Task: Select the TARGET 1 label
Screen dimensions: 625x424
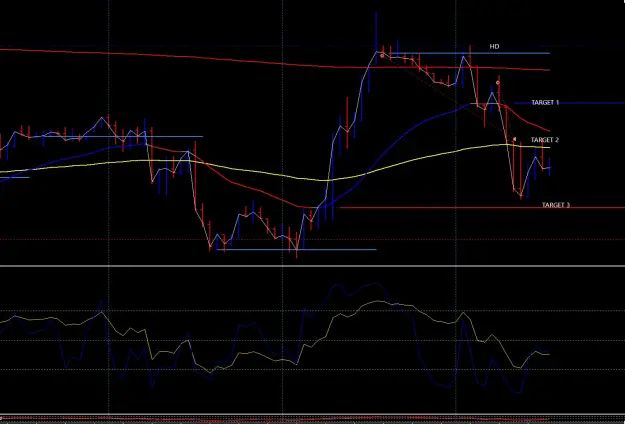Action: (x=545, y=102)
